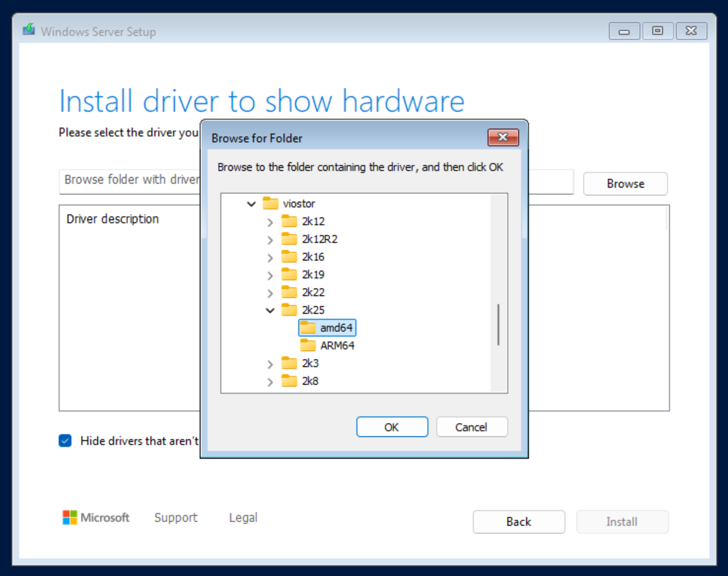728x576 pixels.
Task: Select the 2k8 folder name
Action: pos(310,381)
